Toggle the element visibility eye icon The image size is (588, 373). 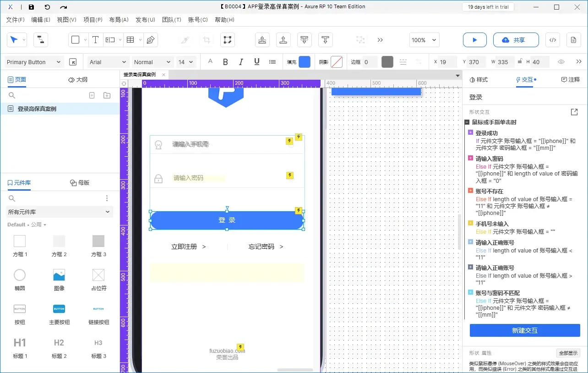[x=561, y=61]
